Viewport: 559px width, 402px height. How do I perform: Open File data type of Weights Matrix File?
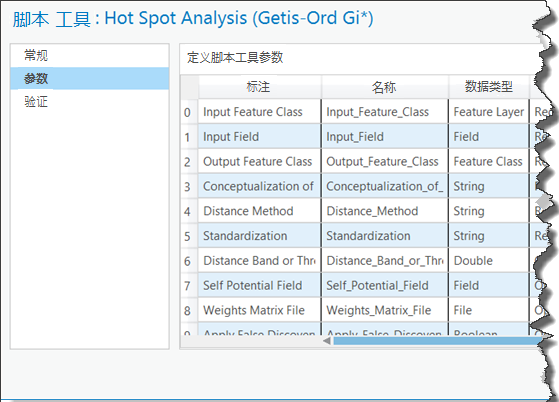489,310
